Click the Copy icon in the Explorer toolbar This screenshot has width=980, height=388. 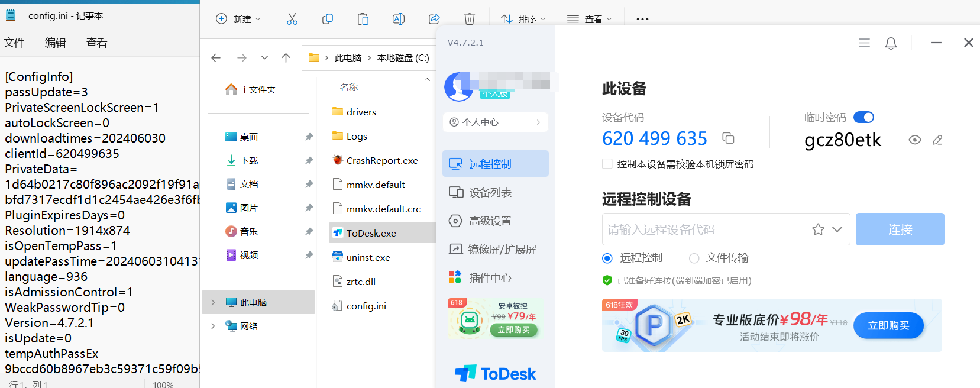click(328, 19)
